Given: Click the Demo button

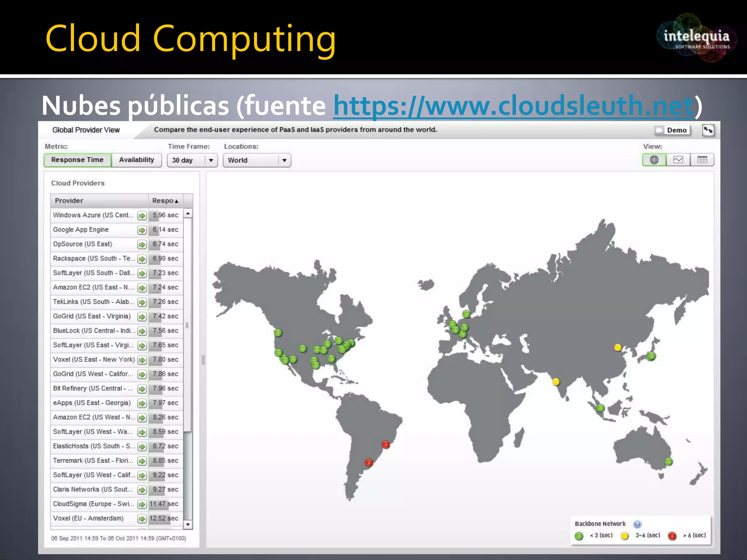Looking at the screenshot, I should pyautogui.click(x=672, y=130).
